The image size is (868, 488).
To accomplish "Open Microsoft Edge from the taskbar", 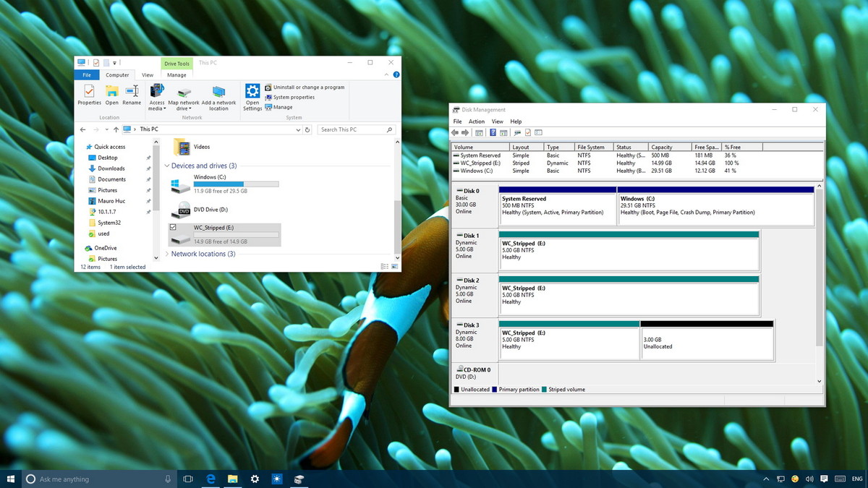I will point(210,479).
